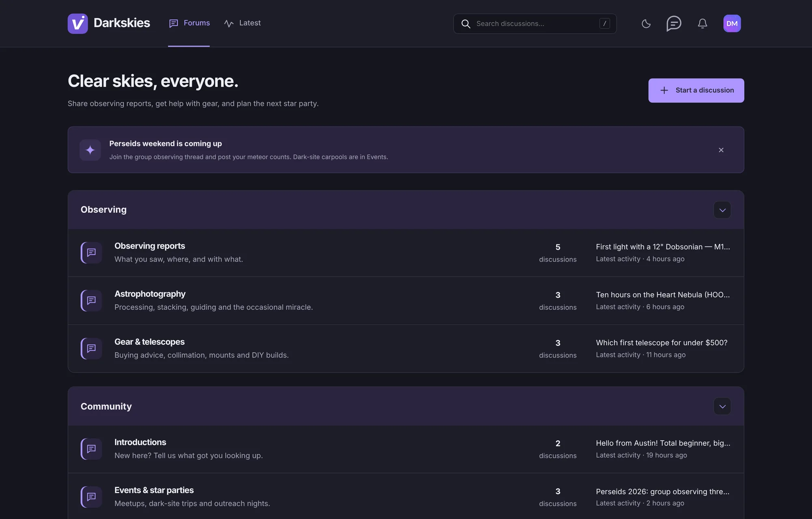This screenshot has width=812, height=519.
Task: Open 'Perseids 2026: group observing' thread
Action: click(x=663, y=491)
